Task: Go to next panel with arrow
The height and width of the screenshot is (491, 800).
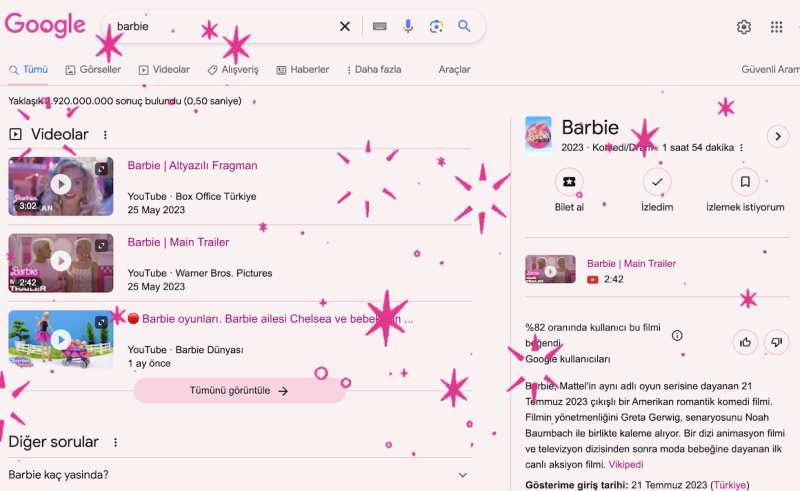Action: pyautogui.click(x=778, y=136)
